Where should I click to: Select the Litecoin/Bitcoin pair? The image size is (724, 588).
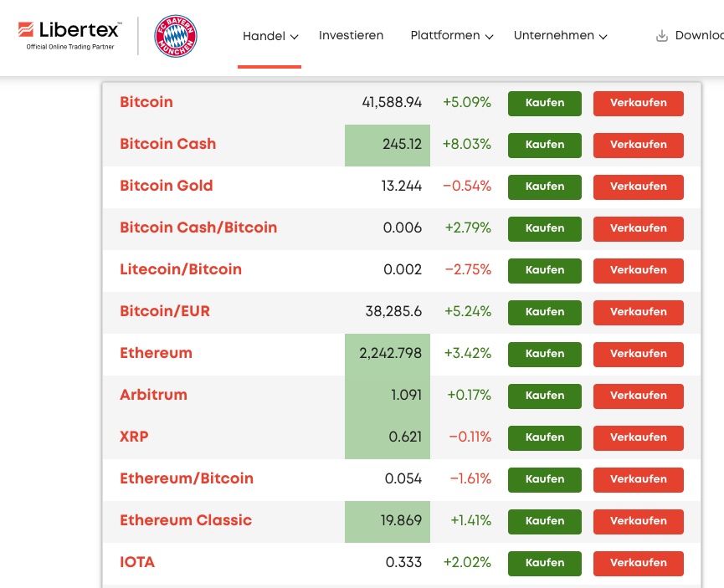181,269
